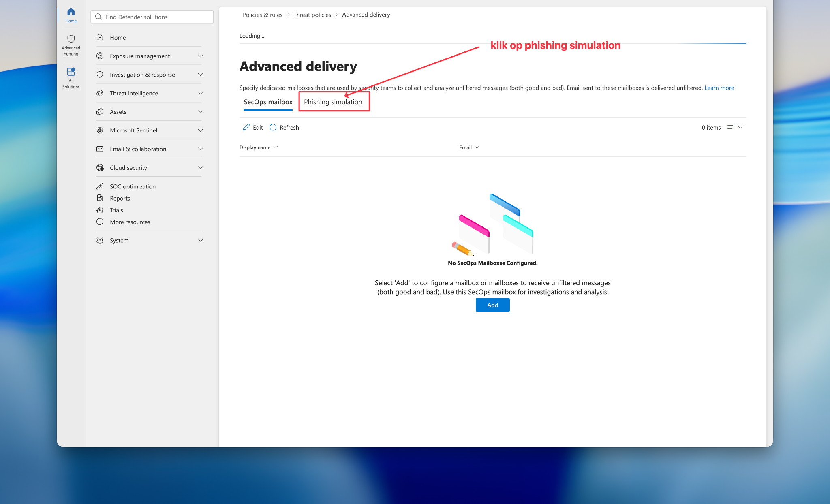This screenshot has height=504, width=830.
Task: Expand Exposure management section
Action: [x=200, y=56]
